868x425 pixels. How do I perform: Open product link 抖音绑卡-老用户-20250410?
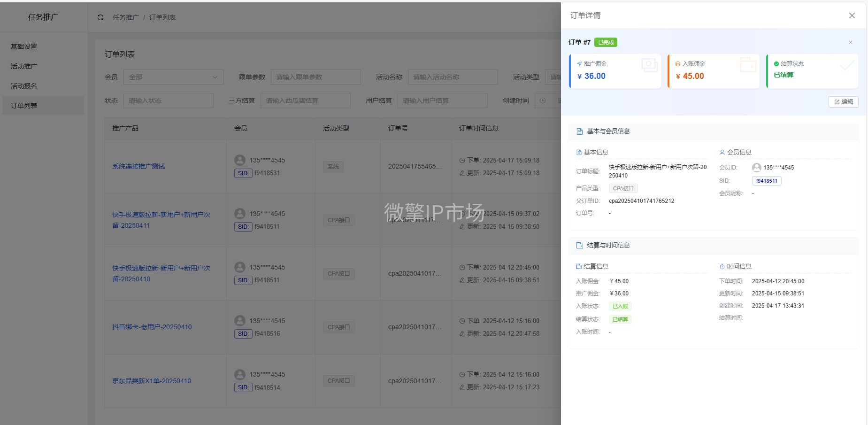pos(152,327)
